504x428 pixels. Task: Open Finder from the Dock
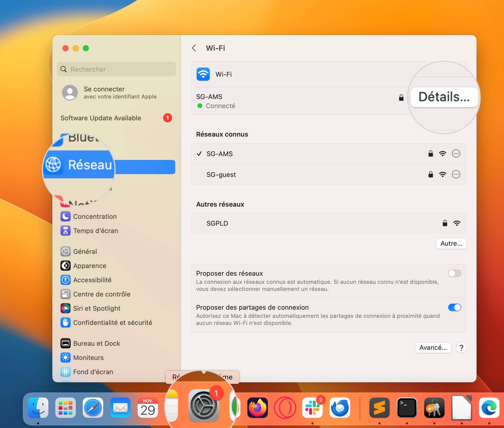pos(38,408)
